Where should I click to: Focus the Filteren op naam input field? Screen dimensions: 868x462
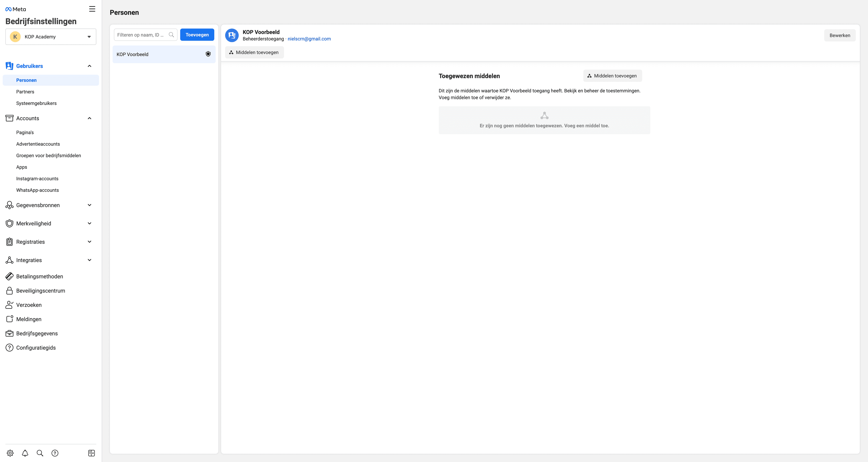pyautogui.click(x=146, y=35)
